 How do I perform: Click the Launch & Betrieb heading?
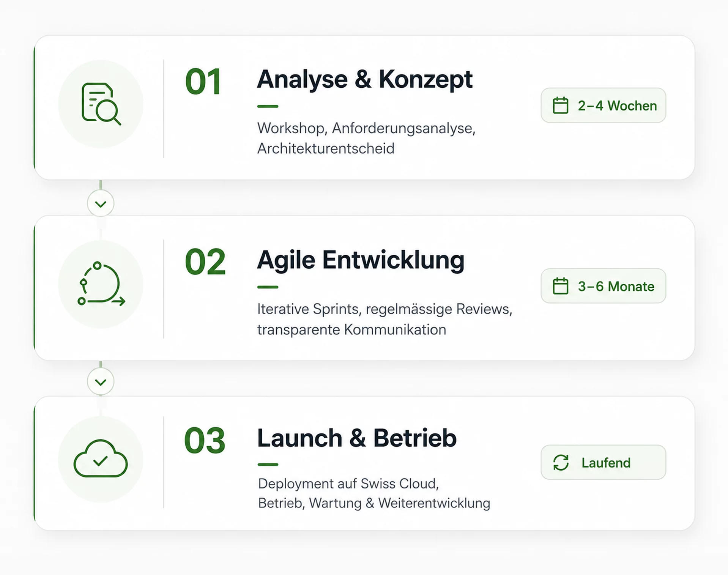357,438
